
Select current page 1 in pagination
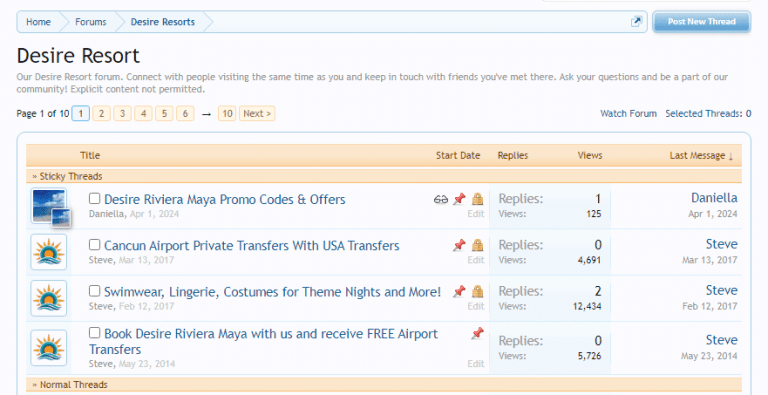(x=81, y=114)
